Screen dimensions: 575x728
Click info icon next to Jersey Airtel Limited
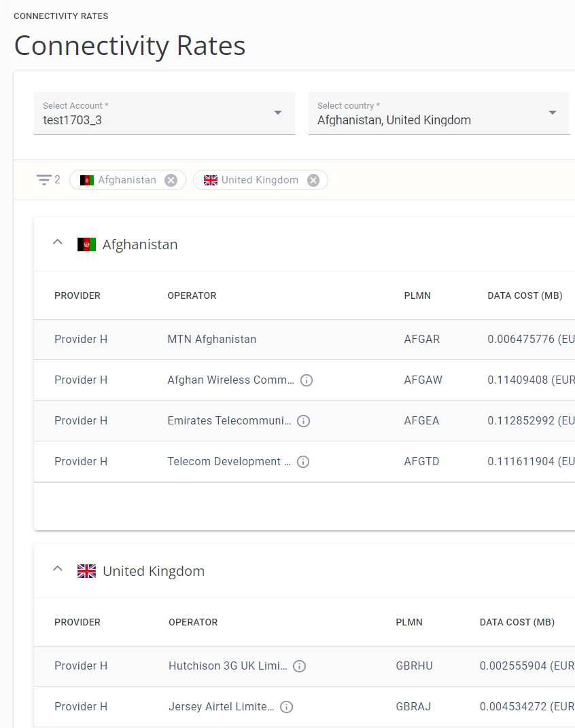click(287, 707)
